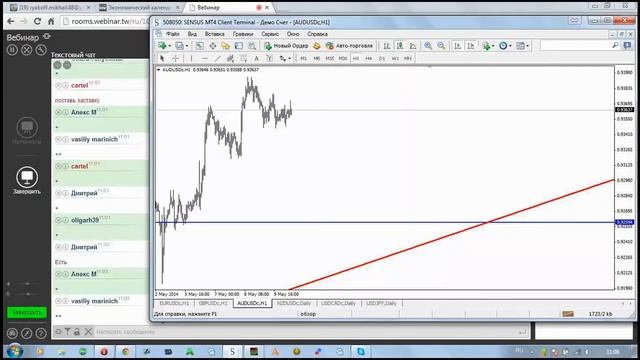The height and width of the screenshot is (360, 640).
Task: Select the Text Label tool
Action: (269, 58)
